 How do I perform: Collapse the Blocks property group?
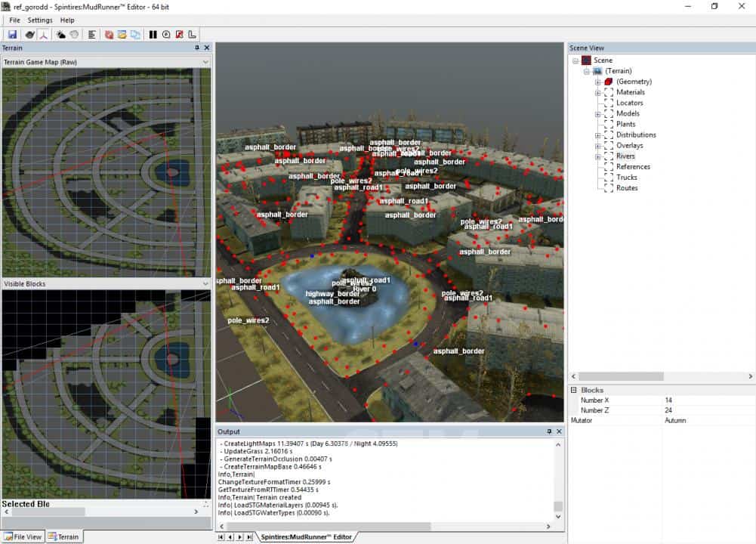[574, 390]
